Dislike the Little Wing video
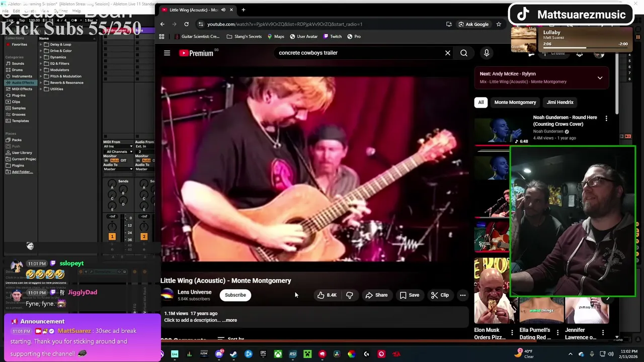The width and height of the screenshot is (644, 362). [x=350, y=295]
